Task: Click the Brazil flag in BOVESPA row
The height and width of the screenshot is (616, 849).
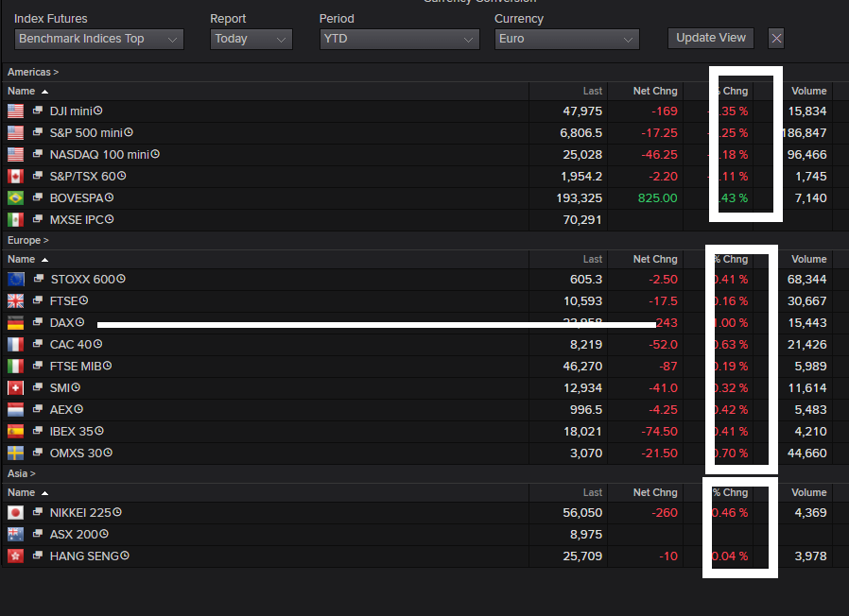Action: tap(15, 197)
